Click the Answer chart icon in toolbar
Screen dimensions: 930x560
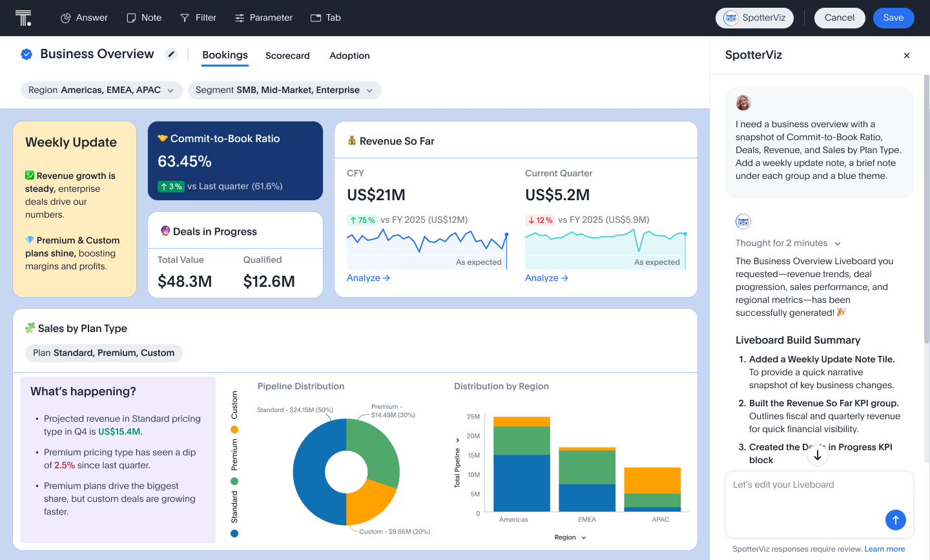65,18
